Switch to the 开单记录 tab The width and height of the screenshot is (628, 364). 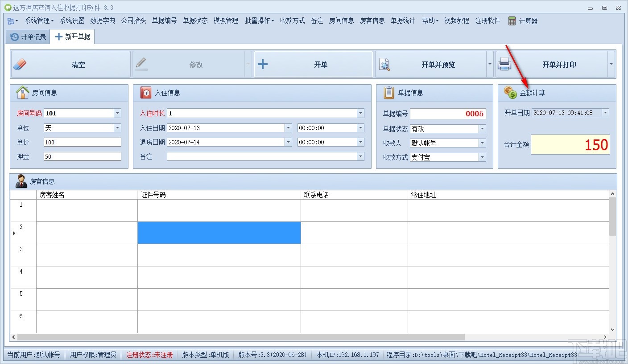pyautogui.click(x=28, y=37)
